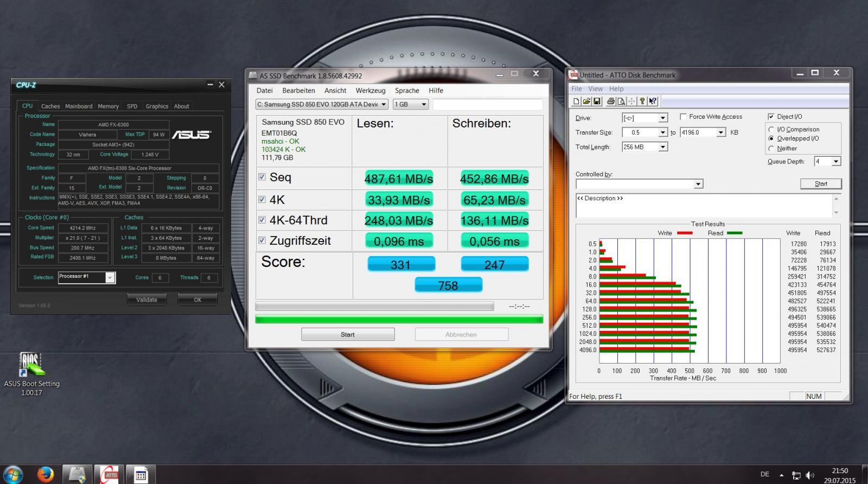Open the Datei menu in AS SSD

[x=265, y=91]
